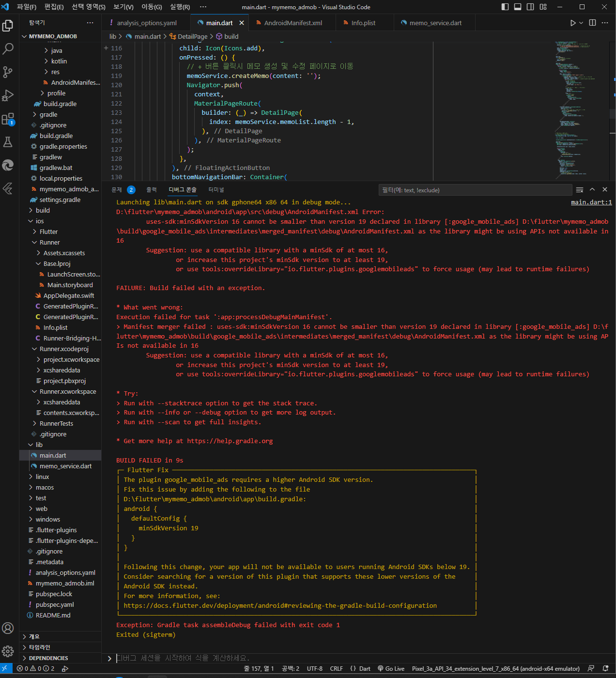Collapse the Runner.xcodeproj folder
616x678 pixels.
tap(64, 349)
